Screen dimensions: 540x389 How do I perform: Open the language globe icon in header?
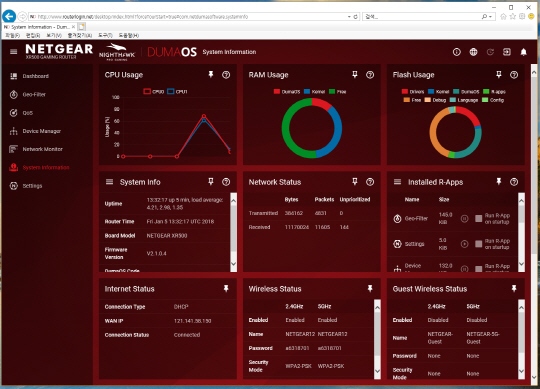coord(474,52)
